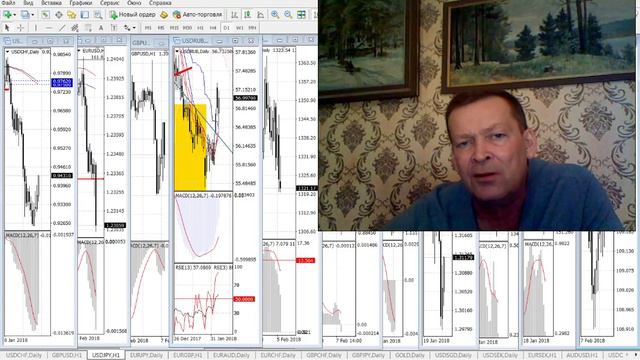Set timeframe to M5
This screenshot has width=640, height=360.
161,28
